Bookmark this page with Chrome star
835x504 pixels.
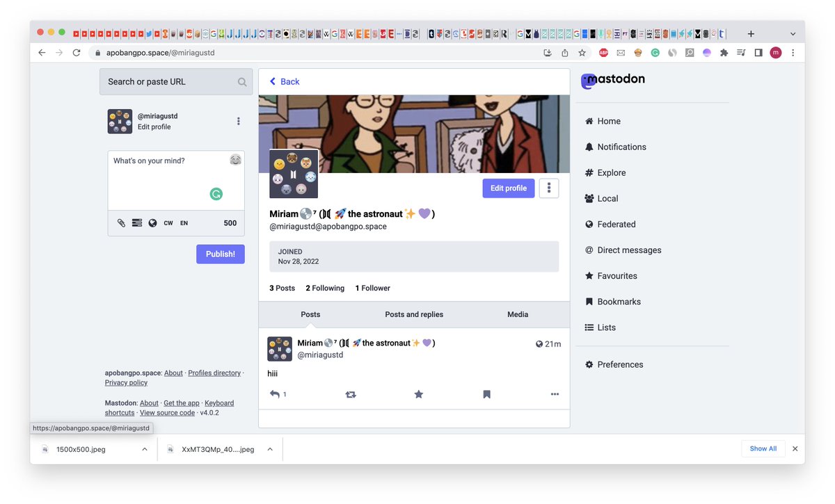(582, 53)
